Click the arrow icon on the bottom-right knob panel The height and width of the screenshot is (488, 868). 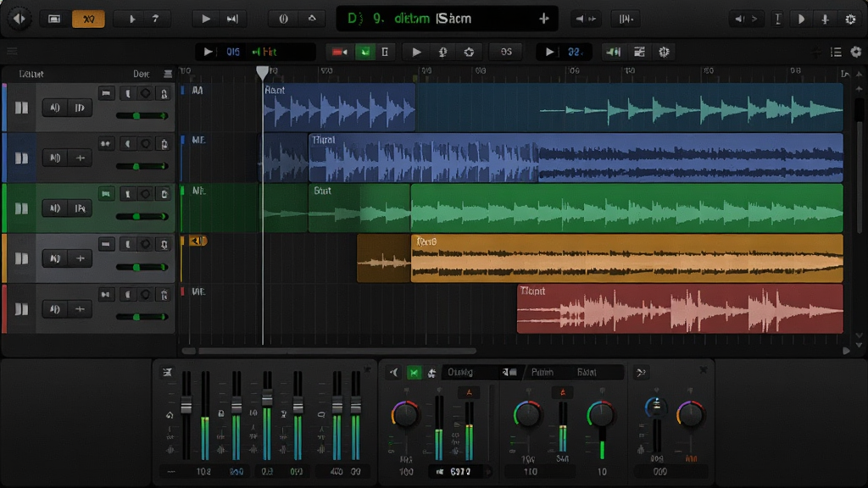[641, 373]
